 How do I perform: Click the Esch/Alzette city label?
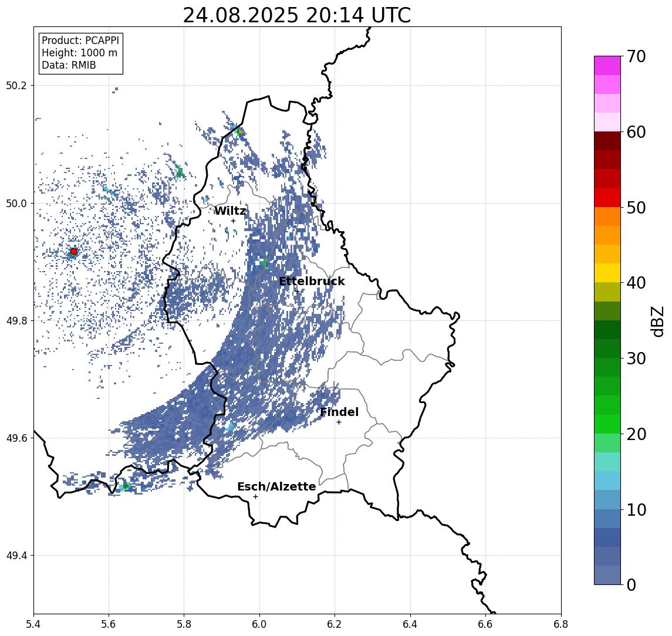pos(276,487)
